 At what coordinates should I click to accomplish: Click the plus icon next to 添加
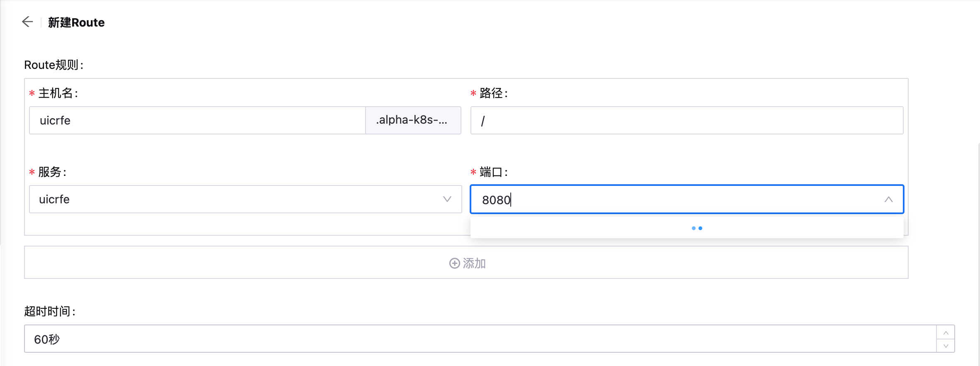[x=454, y=263]
